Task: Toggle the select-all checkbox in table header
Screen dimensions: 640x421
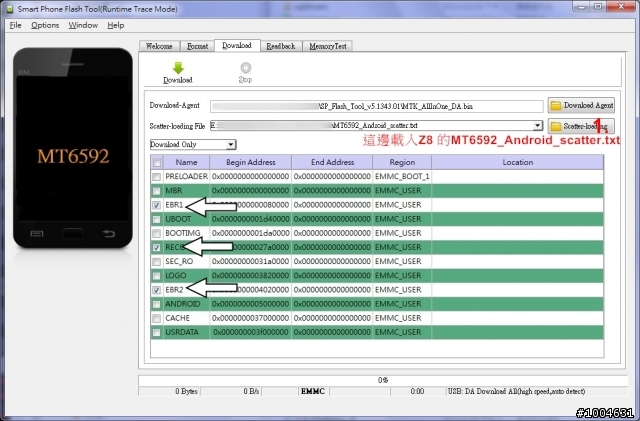Action: (x=157, y=163)
